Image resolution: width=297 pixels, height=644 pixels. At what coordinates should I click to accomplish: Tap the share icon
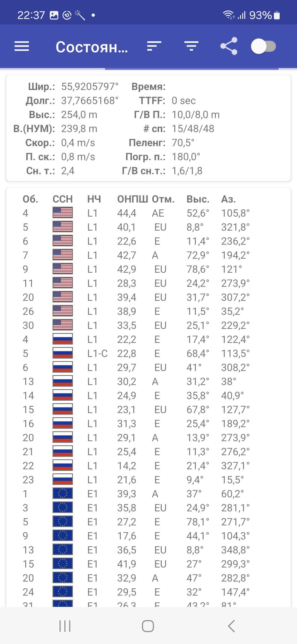(x=229, y=46)
